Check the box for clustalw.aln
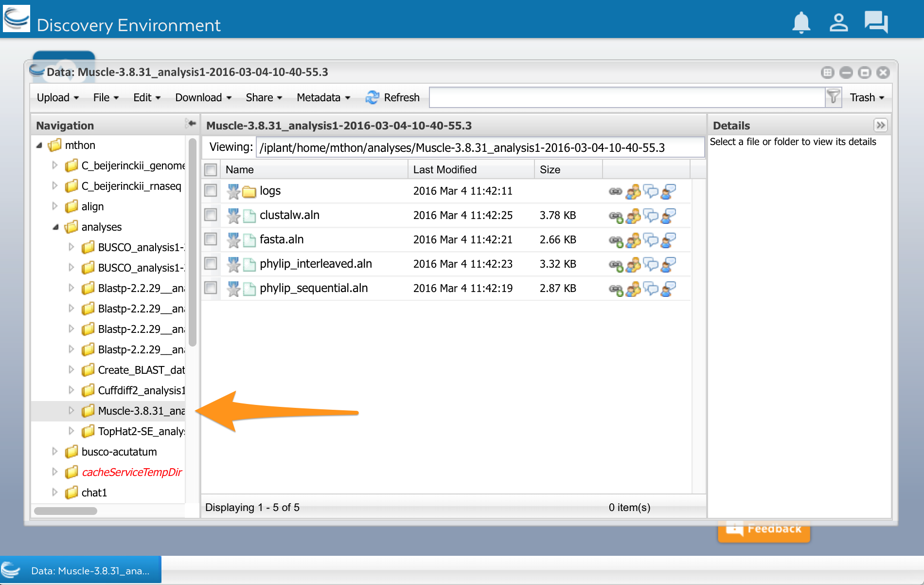 tap(211, 215)
